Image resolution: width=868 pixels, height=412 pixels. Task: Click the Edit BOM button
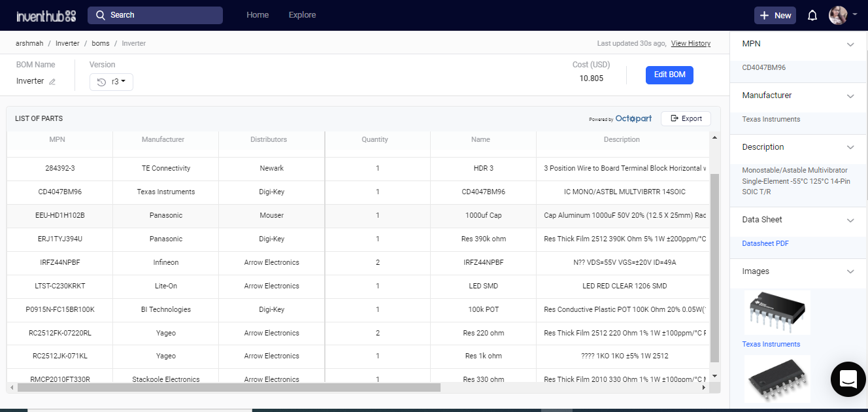click(669, 75)
